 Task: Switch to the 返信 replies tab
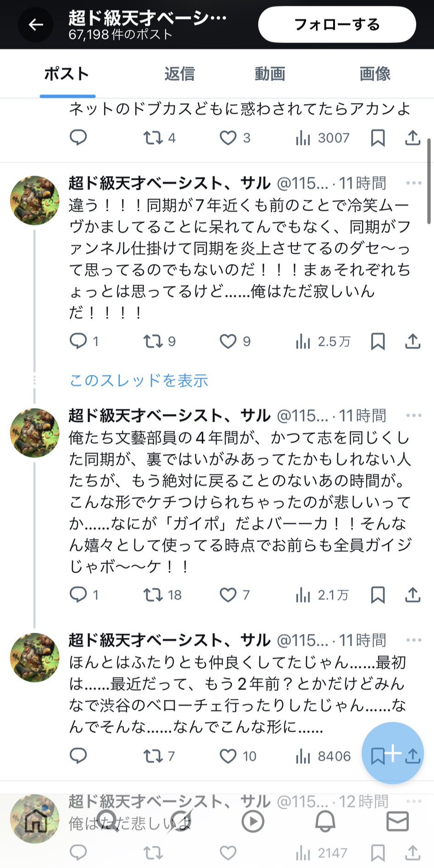pyautogui.click(x=179, y=74)
